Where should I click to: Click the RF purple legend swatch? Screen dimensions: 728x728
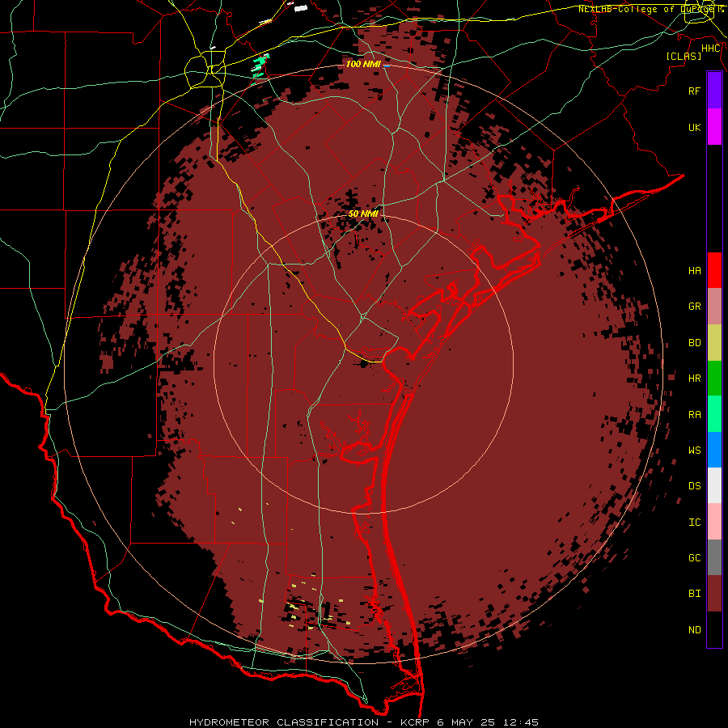(714, 91)
